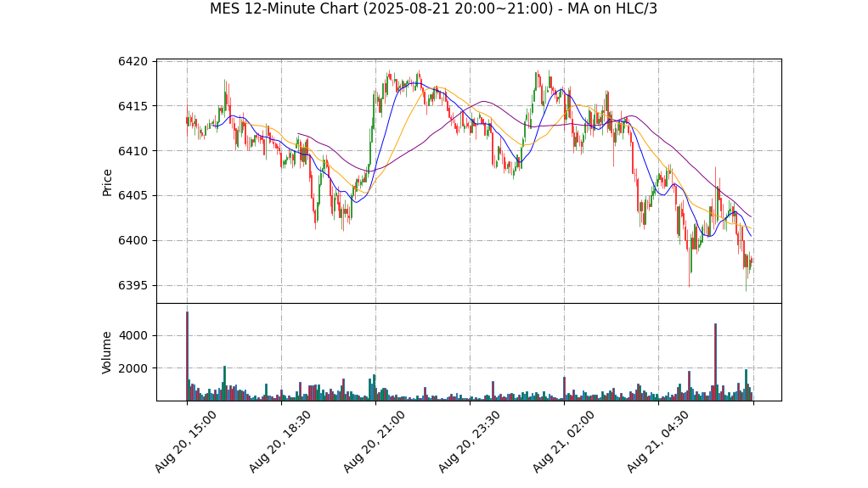The image size is (868, 488).
Task: Click the 6415 price axis label
Action: point(133,106)
